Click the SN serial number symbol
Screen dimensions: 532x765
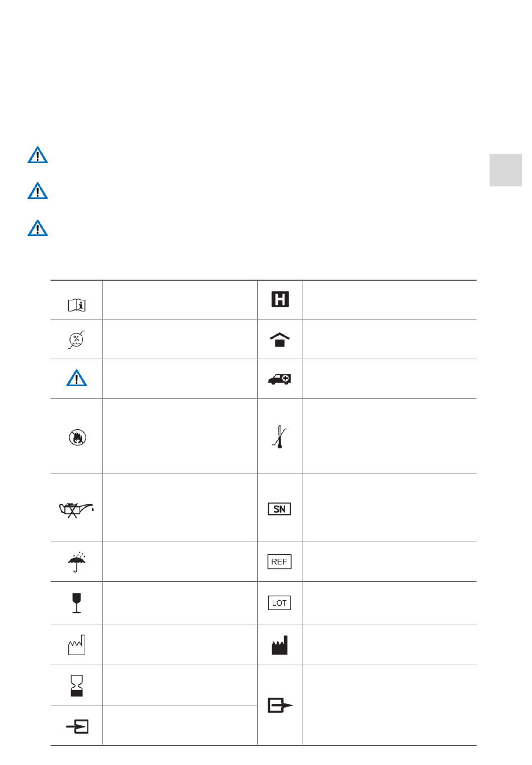[279, 509]
